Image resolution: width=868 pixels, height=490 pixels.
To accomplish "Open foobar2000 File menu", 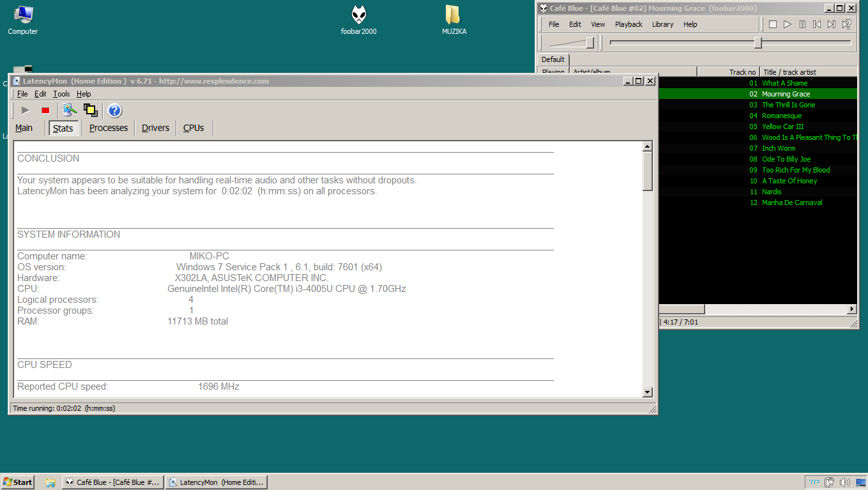I will pos(554,24).
